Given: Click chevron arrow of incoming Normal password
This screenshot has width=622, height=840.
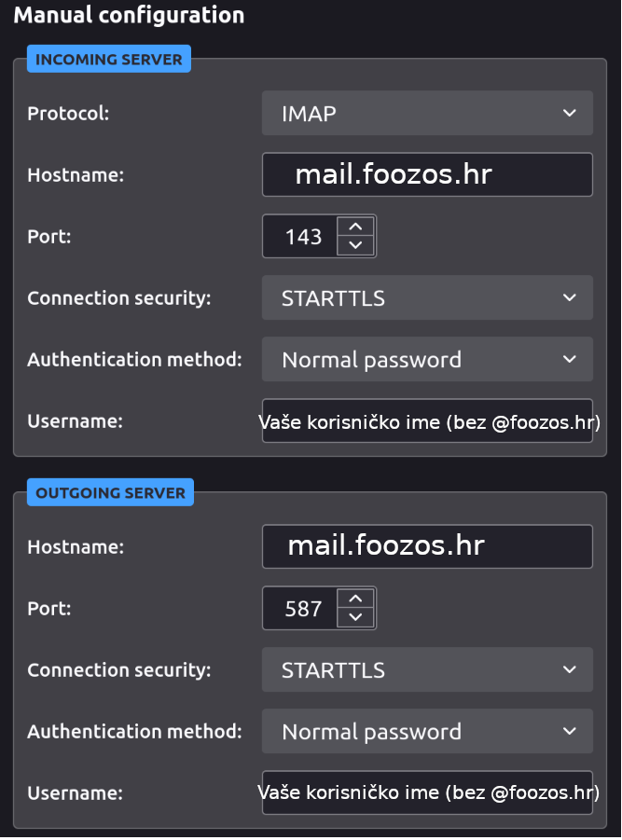Looking at the screenshot, I should click(x=570, y=359).
